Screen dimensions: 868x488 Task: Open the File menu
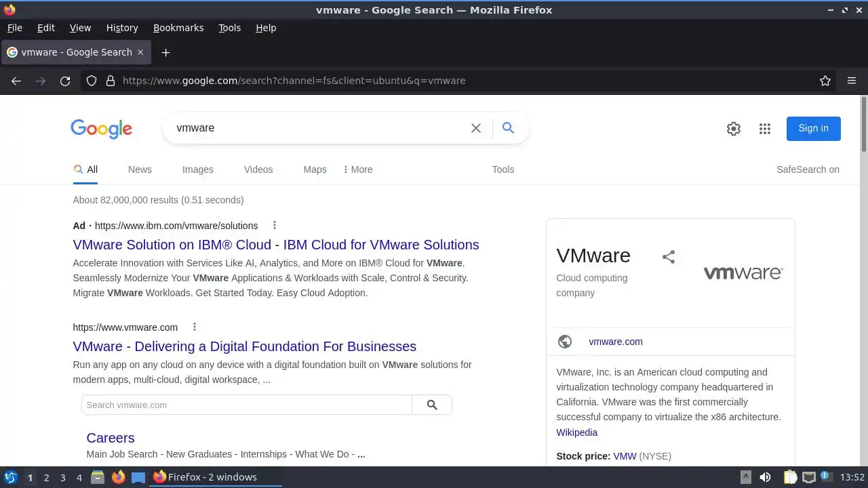pyautogui.click(x=14, y=28)
